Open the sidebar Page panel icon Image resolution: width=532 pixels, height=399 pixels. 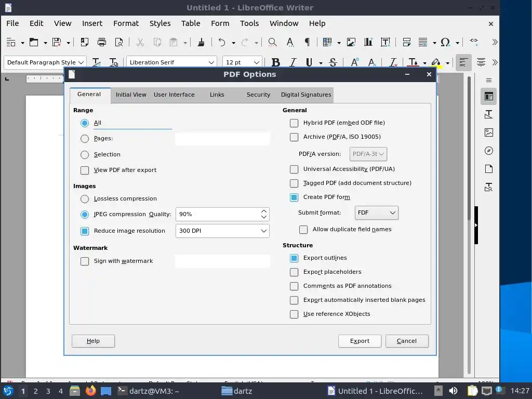pos(488,169)
